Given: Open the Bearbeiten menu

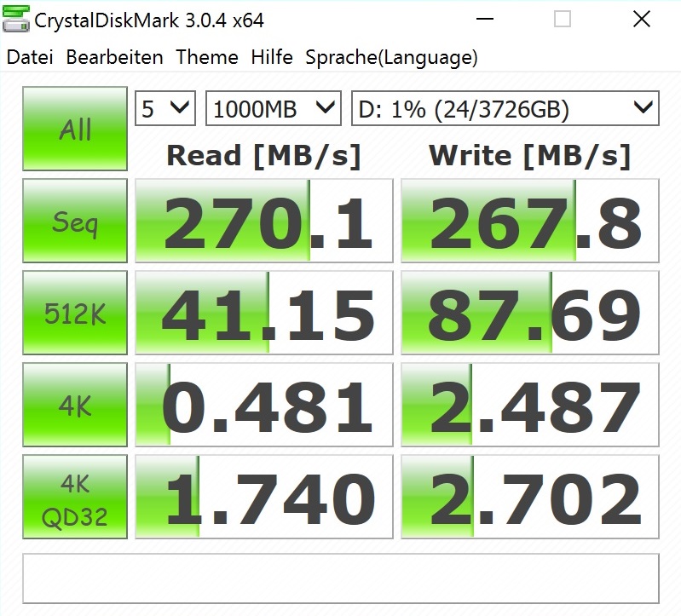Looking at the screenshot, I should click(x=115, y=57).
